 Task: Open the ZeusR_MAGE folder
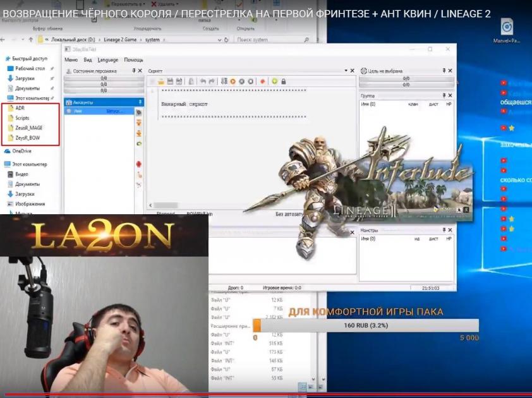(29, 128)
